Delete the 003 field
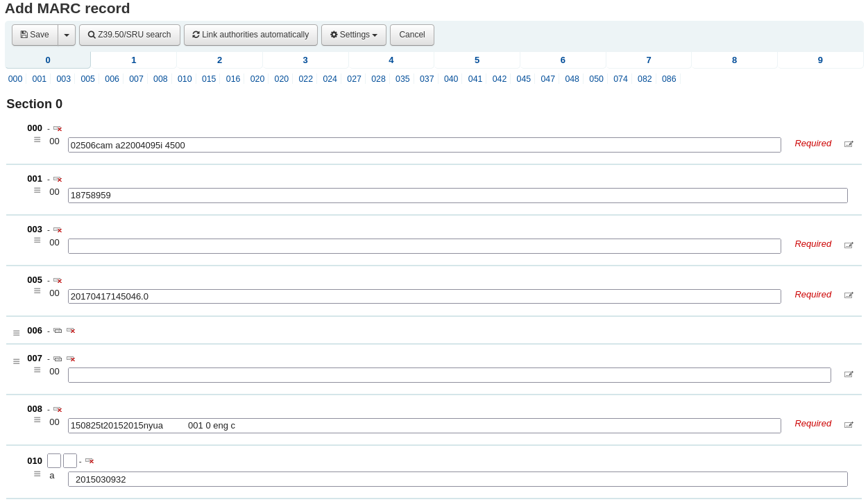Viewport: 868px width, 502px height. [x=58, y=229]
